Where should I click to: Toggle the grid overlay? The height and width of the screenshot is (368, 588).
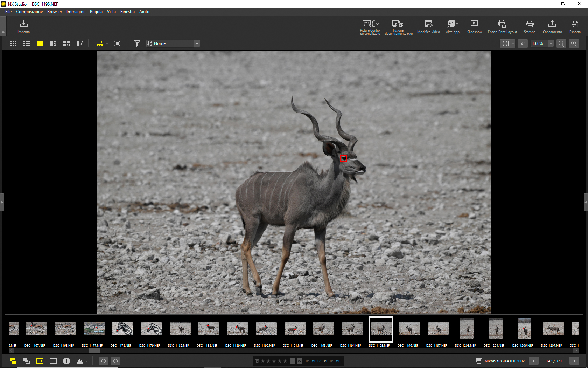pos(53,361)
